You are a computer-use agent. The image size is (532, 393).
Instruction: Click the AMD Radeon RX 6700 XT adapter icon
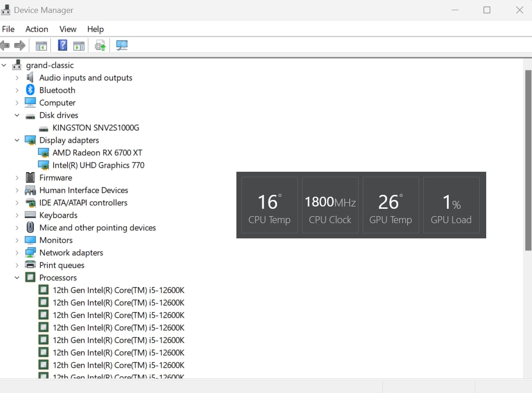click(x=43, y=153)
